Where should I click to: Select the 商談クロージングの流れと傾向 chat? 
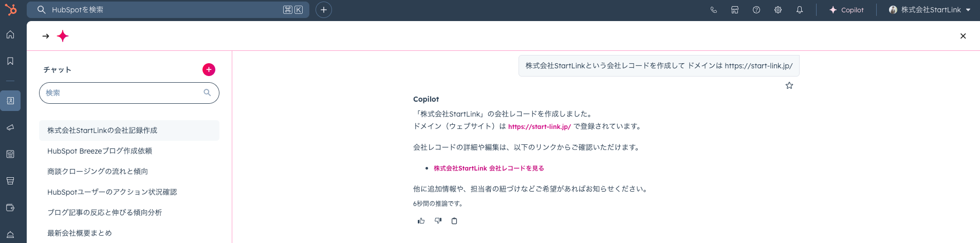click(98, 172)
